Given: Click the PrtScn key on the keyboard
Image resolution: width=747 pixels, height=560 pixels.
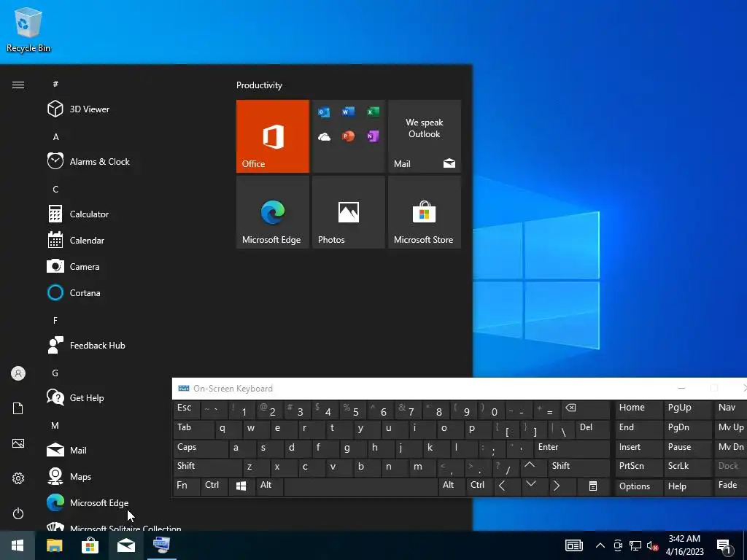Looking at the screenshot, I should tap(638, 467).
